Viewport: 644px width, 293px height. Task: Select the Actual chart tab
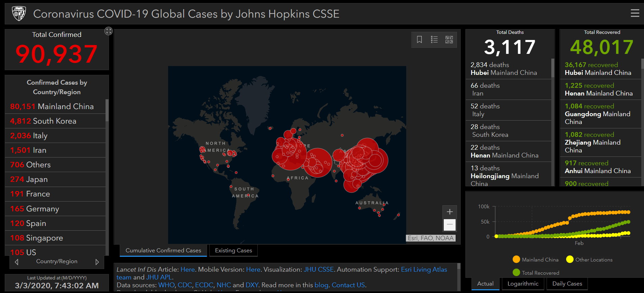485,284
